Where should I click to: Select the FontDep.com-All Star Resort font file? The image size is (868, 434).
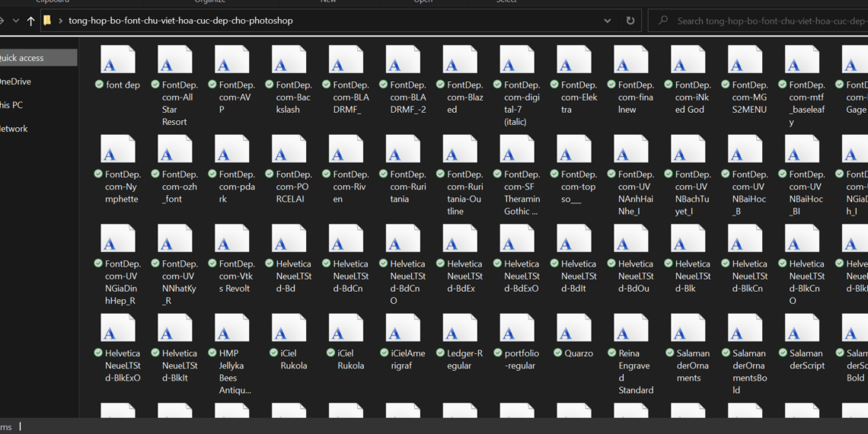coord(174,59)
